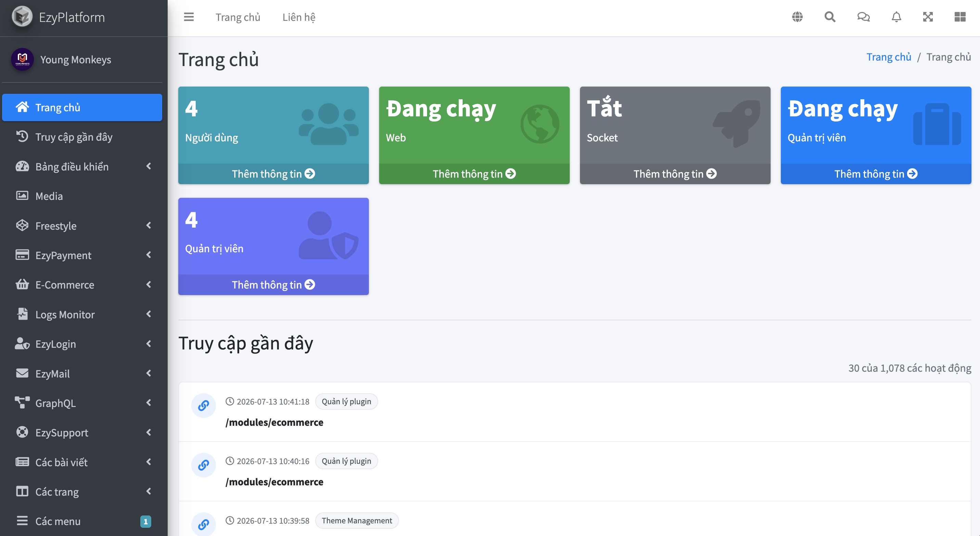
Task: Click the 2026-07-13 10:39:58 timestamp
Action: click(273, 520)
